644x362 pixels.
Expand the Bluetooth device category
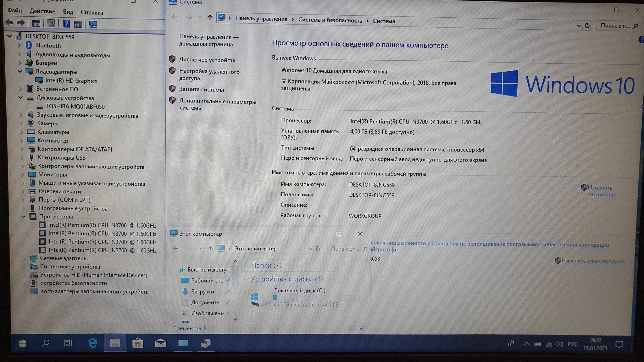tap(19, 46)
